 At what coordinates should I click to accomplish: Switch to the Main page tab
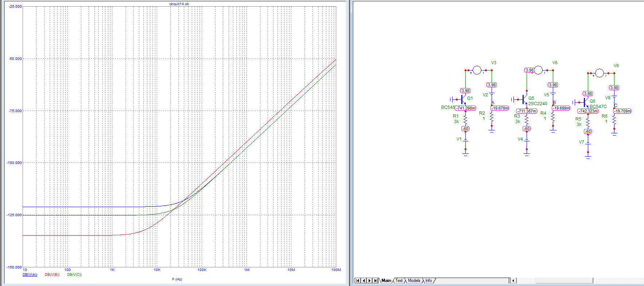point(386,281)
